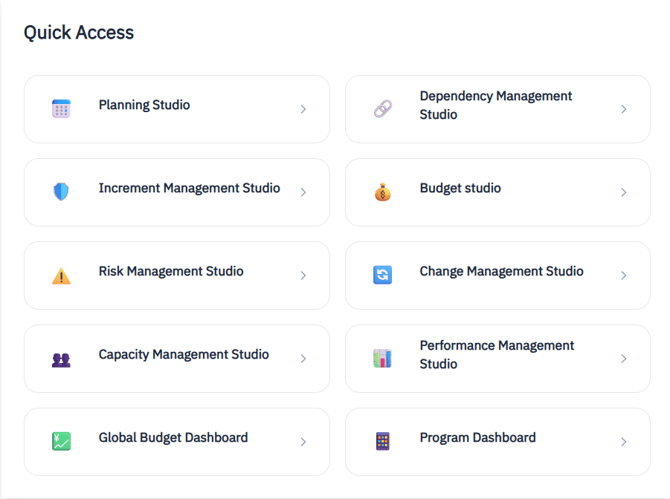Click the Global Budget Dashboard chart icon
670x499 pixels.
click(x=61, y=441)
